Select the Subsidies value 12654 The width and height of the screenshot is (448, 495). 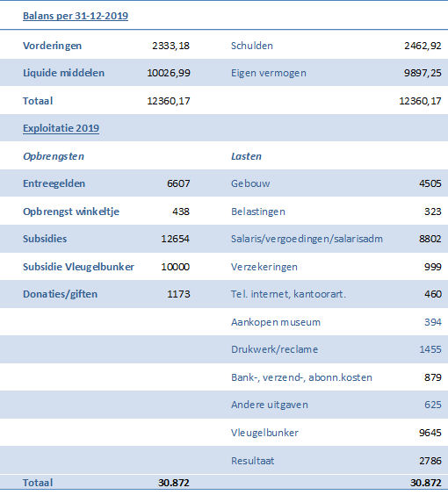(176, 239)
